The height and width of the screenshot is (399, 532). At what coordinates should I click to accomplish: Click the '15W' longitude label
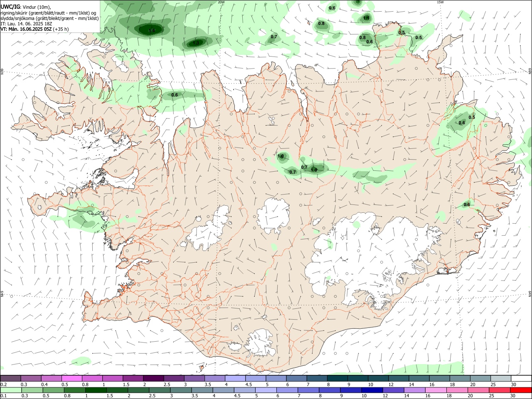[440, 2]
